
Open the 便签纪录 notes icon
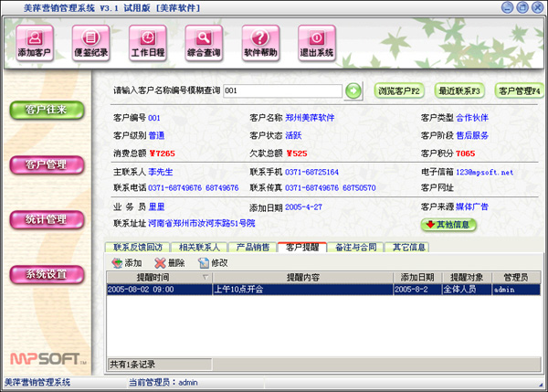click(91, 43)
